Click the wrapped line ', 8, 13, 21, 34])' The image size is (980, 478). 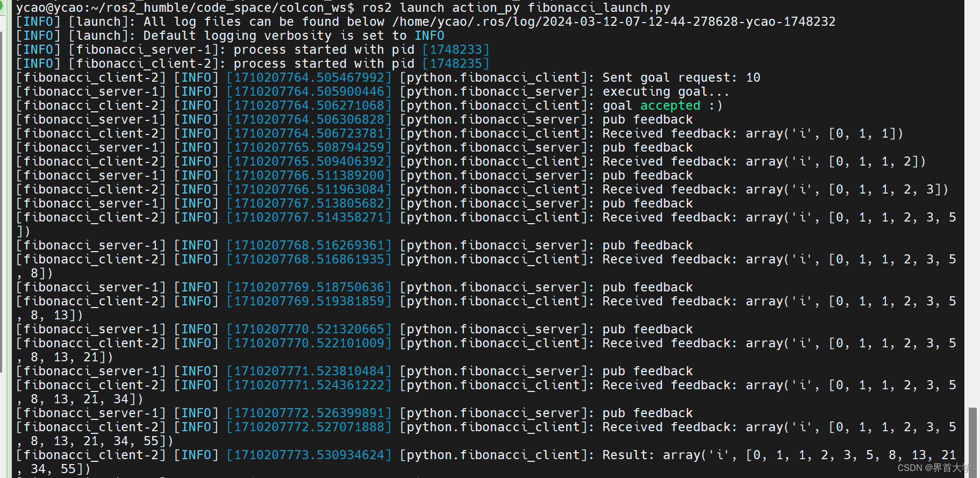(x=80, y=399)
